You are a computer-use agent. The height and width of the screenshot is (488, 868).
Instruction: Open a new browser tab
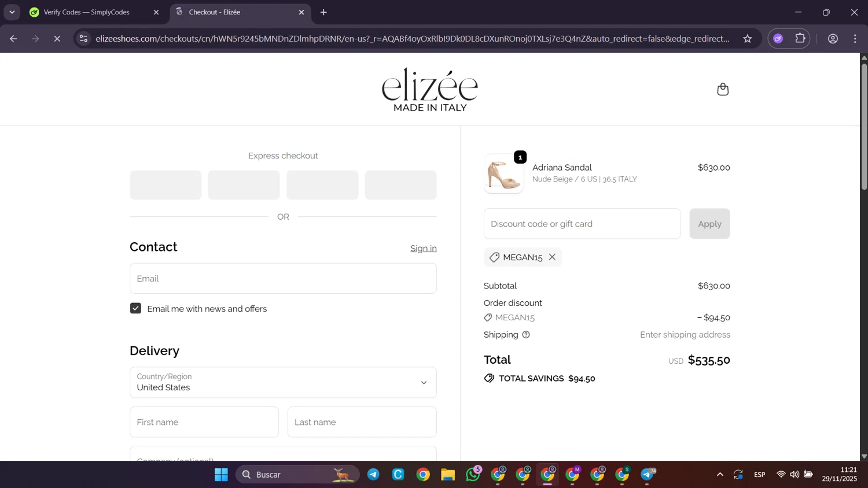pyautogui.click(x=323, y=12)
